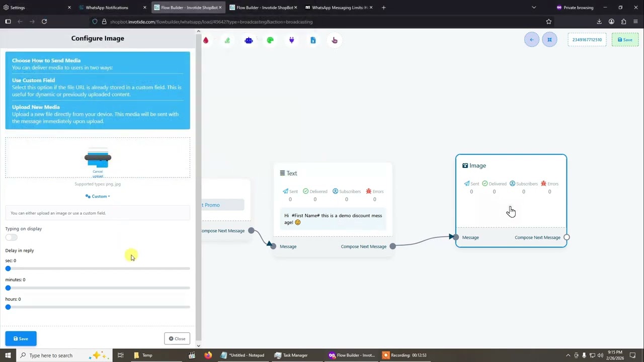The height and width of the screenshot is (362, 644).
Task: Click the browser address bar URL
Action: click(211, 22)
